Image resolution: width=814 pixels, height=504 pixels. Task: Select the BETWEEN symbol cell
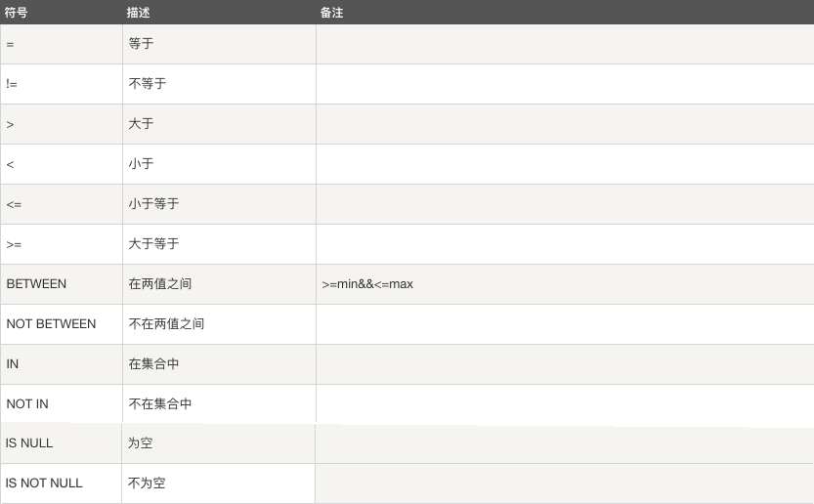[x=36, y=284]
